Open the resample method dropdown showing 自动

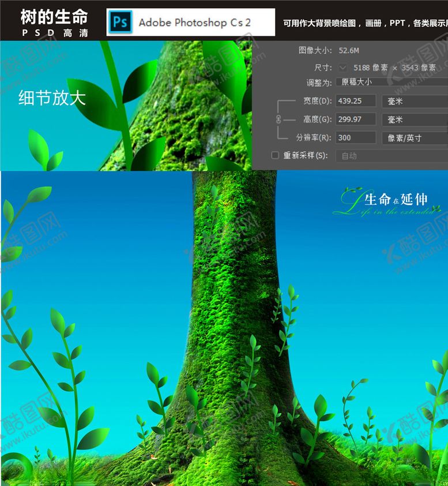[392, 156]
